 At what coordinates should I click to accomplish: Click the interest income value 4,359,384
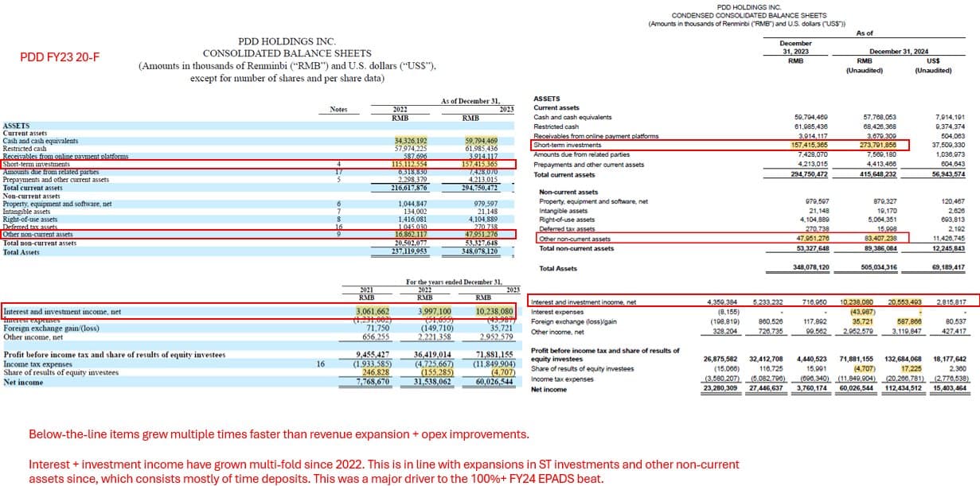click(721, 302)
